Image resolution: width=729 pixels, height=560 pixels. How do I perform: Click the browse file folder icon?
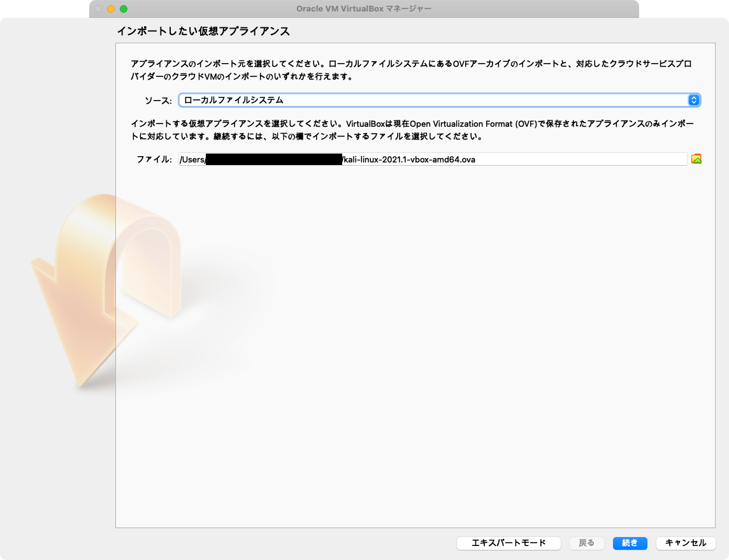pyautogui.click(x=696, y=159)
